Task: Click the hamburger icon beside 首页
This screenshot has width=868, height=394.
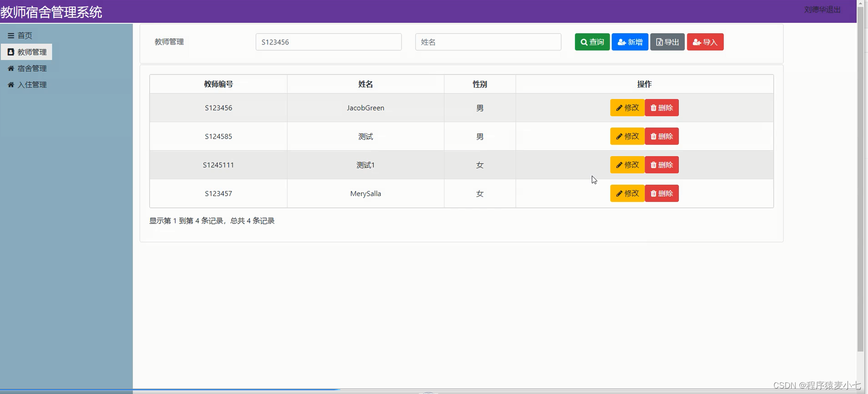Action: click(x=11, y=36)
